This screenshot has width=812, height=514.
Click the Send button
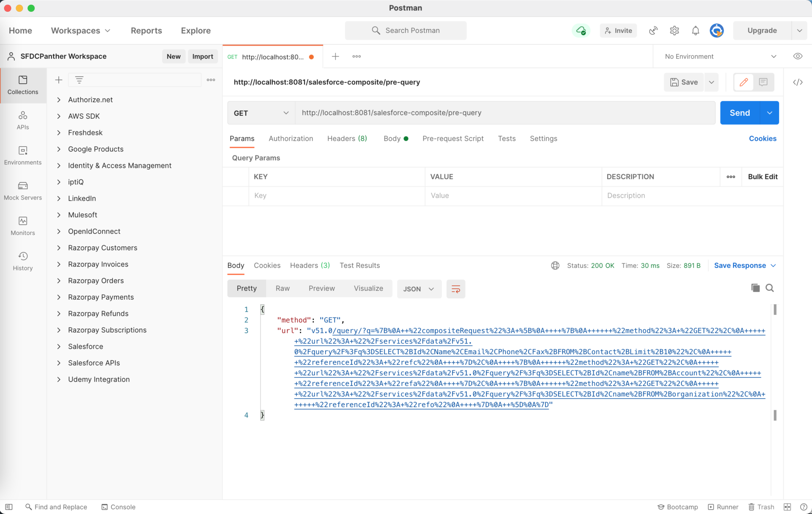coord(739,113)
